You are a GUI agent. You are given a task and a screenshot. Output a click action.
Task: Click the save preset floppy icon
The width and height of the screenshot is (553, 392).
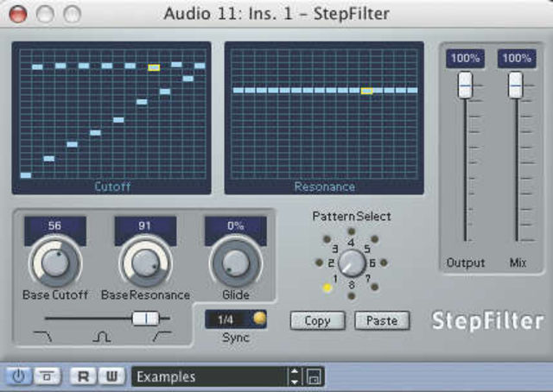click(x=313, y=376)
